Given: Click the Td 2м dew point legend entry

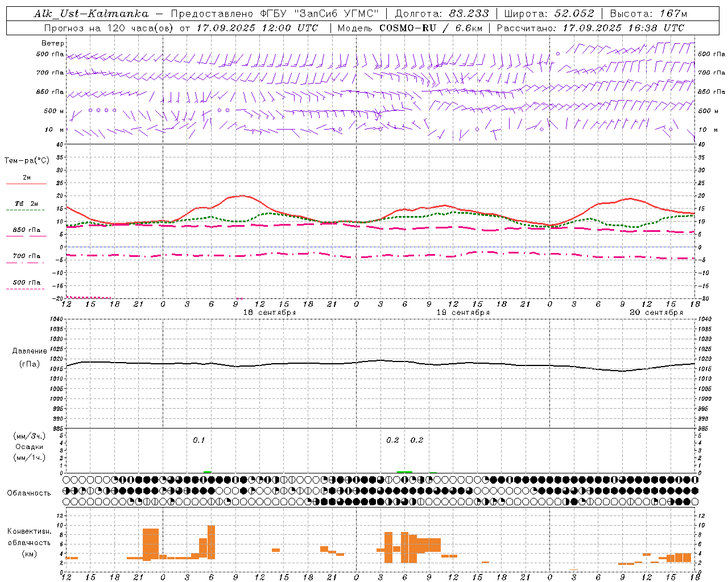Looking at the screenshot, I should (x=27, y=203).
